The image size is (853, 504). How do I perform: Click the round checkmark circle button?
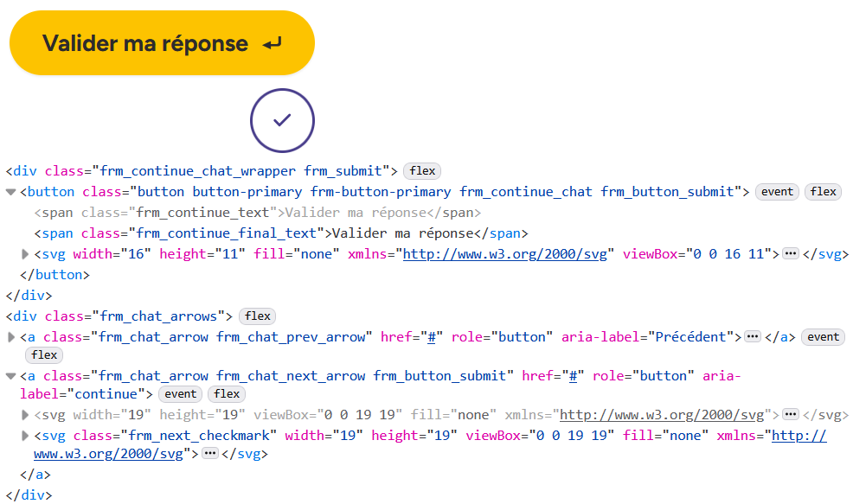(282, 120)
